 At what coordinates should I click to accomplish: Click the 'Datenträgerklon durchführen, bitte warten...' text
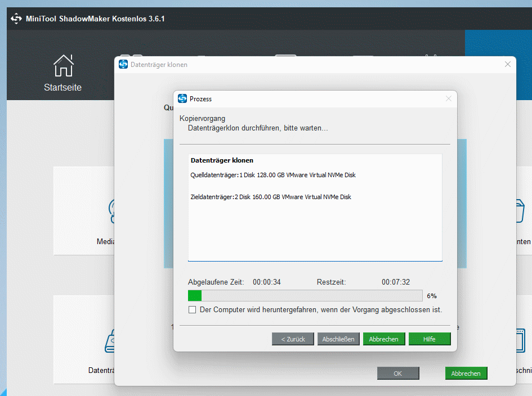click(x=258, y=128)
